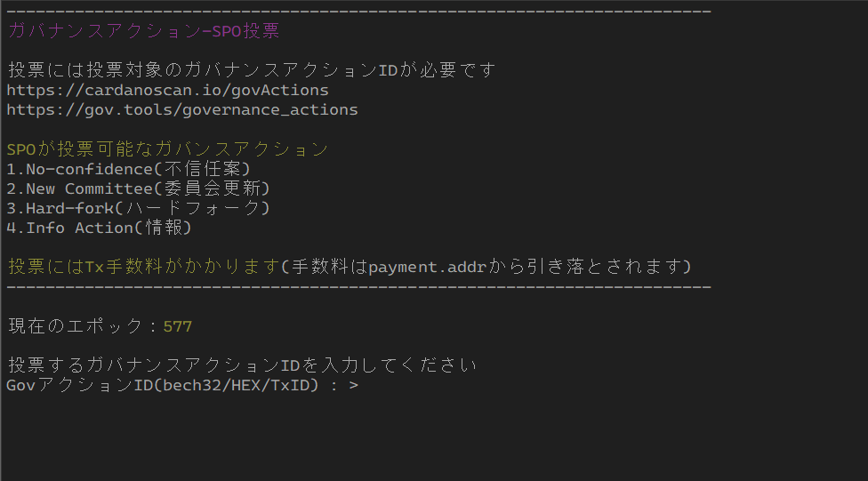
Task: Click the top dashed separator line
Action: pos(358,11)
